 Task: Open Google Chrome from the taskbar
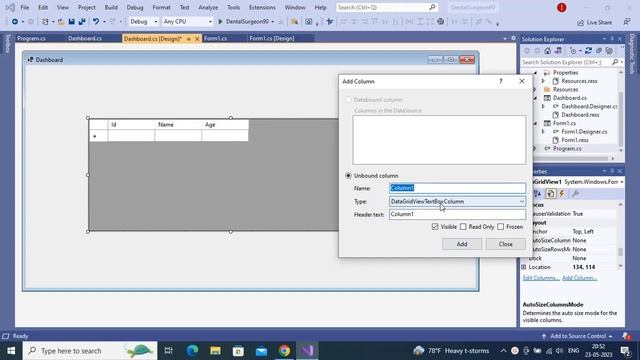tap(284, 351)
